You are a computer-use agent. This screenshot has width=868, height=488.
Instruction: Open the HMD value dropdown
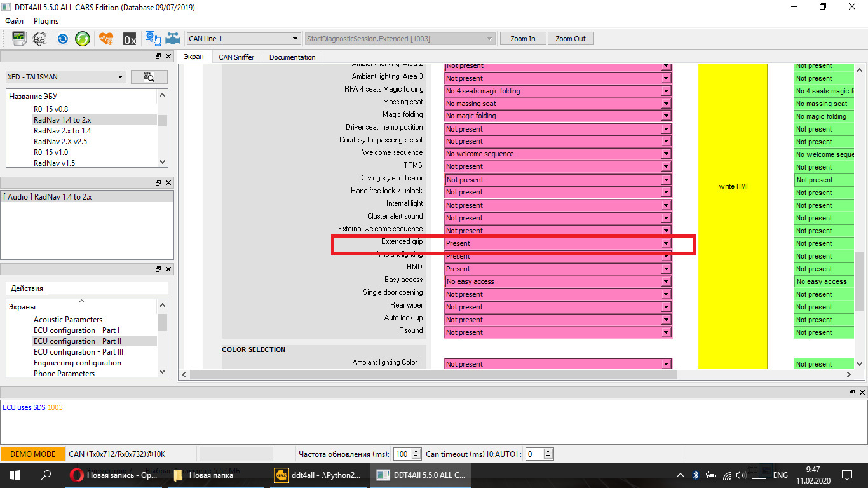pyautogui.click(x=558, y=269)
